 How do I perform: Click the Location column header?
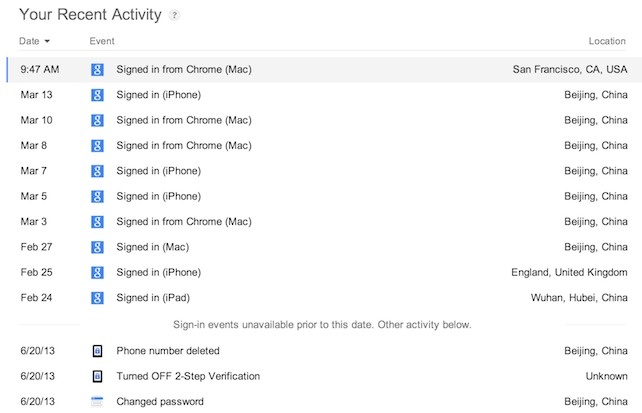click(607, 41)
